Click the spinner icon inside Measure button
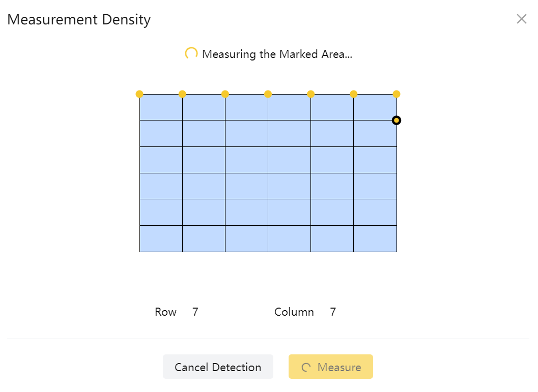Viewport: 538px width, 392px height. (306, 367)
